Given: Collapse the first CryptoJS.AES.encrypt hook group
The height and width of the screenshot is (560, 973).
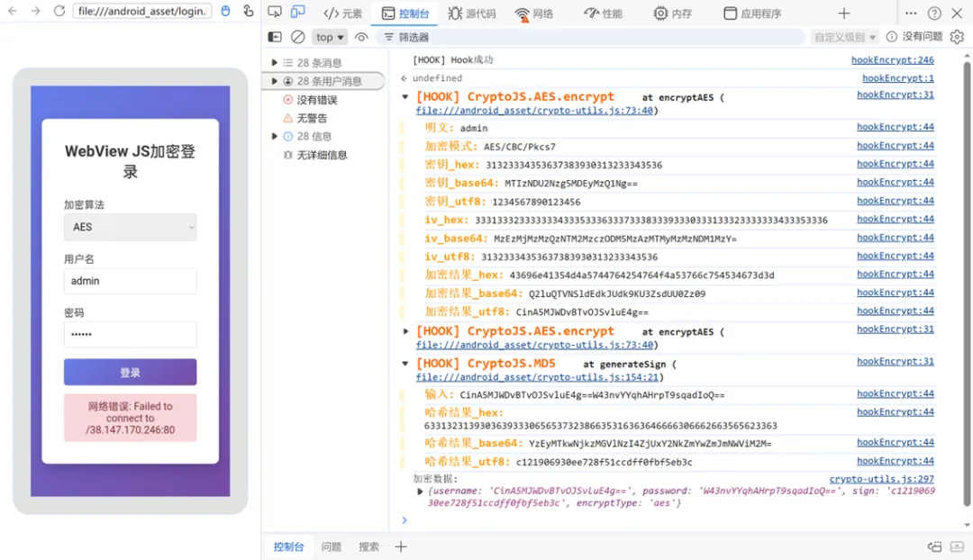Looking at the screenshot, I should (405, 96).
